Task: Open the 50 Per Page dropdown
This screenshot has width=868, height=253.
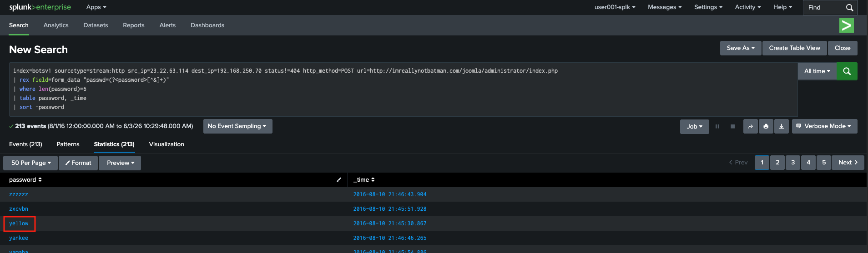Action: (30, 163)
